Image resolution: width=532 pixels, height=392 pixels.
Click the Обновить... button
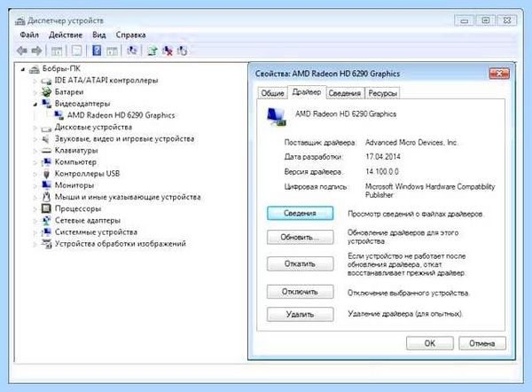(x=300, y=237)
